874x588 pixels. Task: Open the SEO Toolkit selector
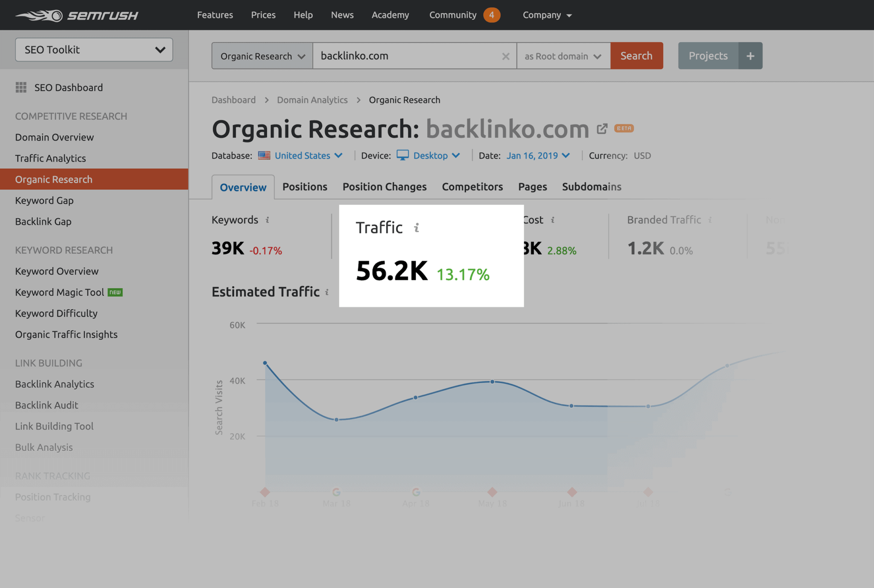click(93, 49)
